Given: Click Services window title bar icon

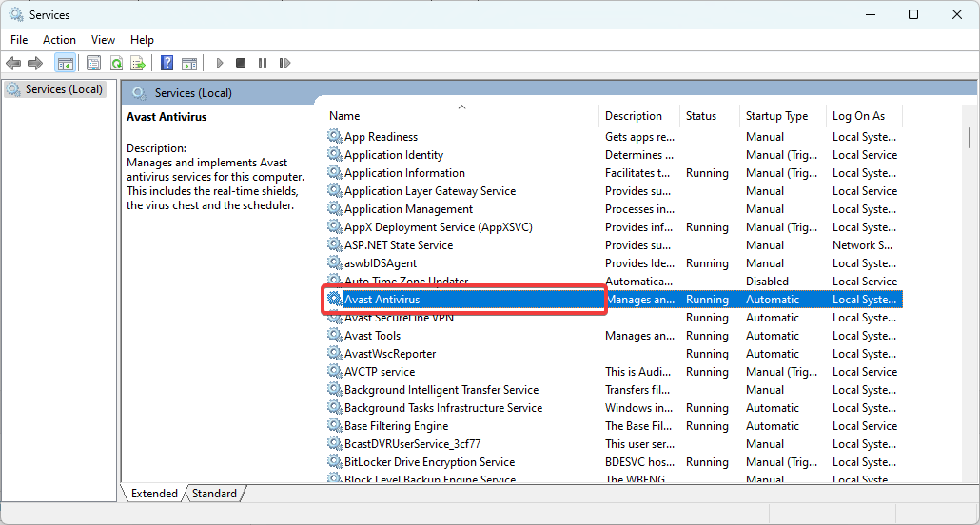Looking at the screenshot, I should (15, 14).
